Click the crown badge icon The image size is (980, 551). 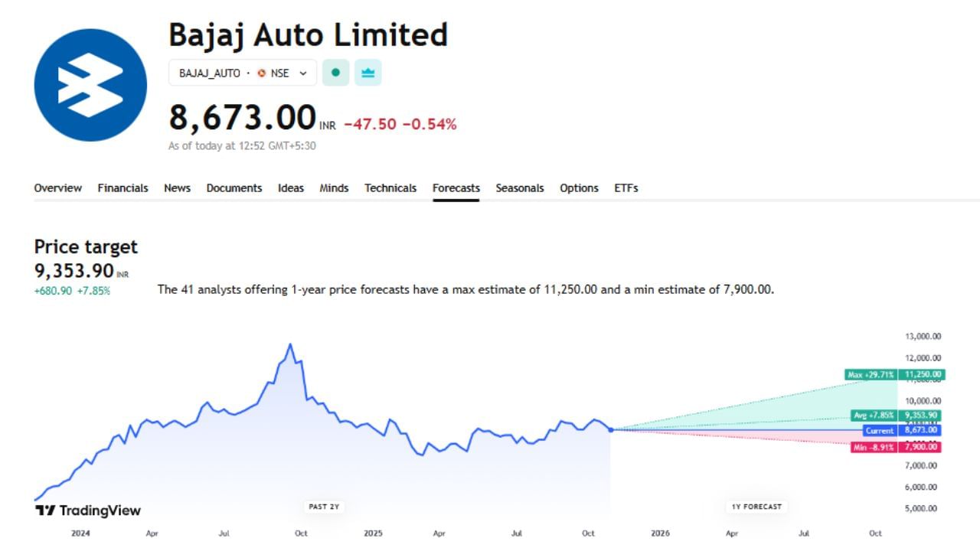pyautogui.click(x=368, y=73)
